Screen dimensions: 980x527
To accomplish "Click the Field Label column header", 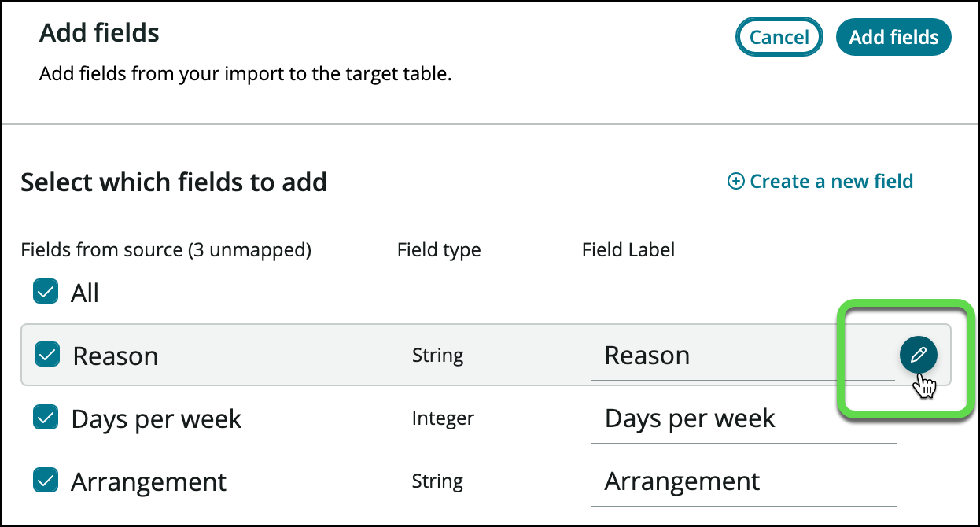I will pos(628,250).
